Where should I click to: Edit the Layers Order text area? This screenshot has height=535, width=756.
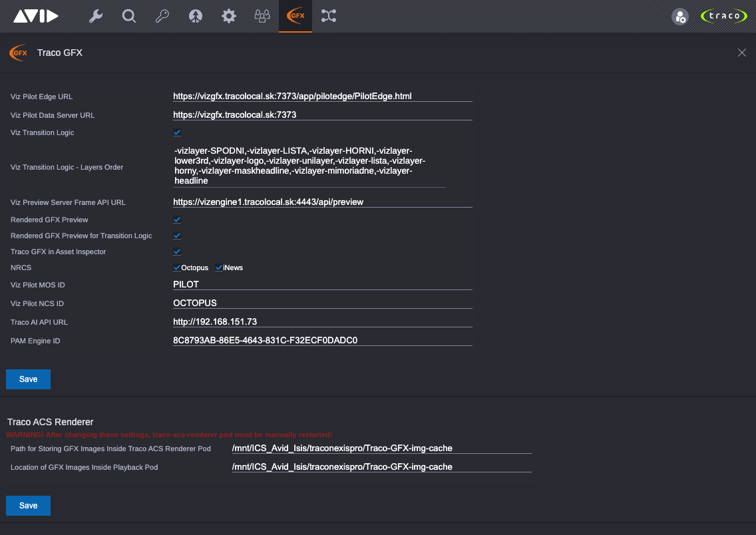click(x=309, y=166)
